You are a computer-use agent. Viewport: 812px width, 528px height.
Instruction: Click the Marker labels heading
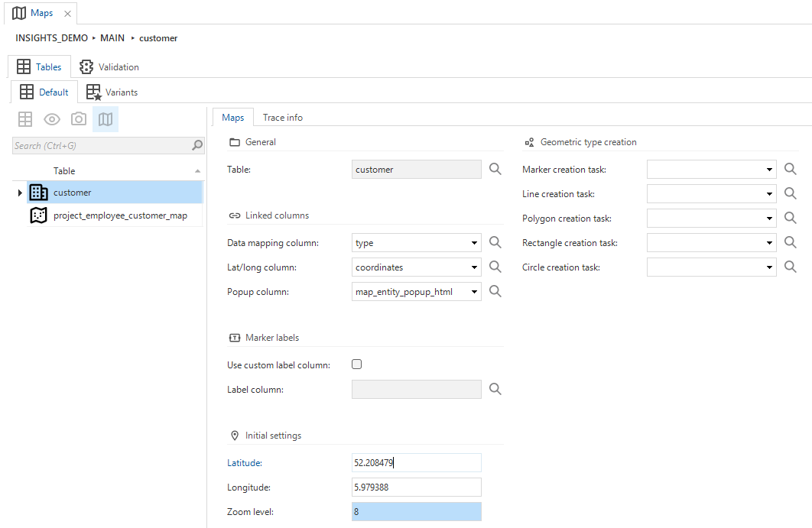[272, 338]
